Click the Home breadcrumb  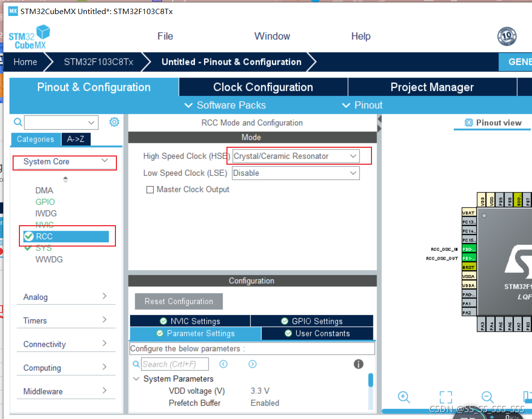(x=25, y=62)
